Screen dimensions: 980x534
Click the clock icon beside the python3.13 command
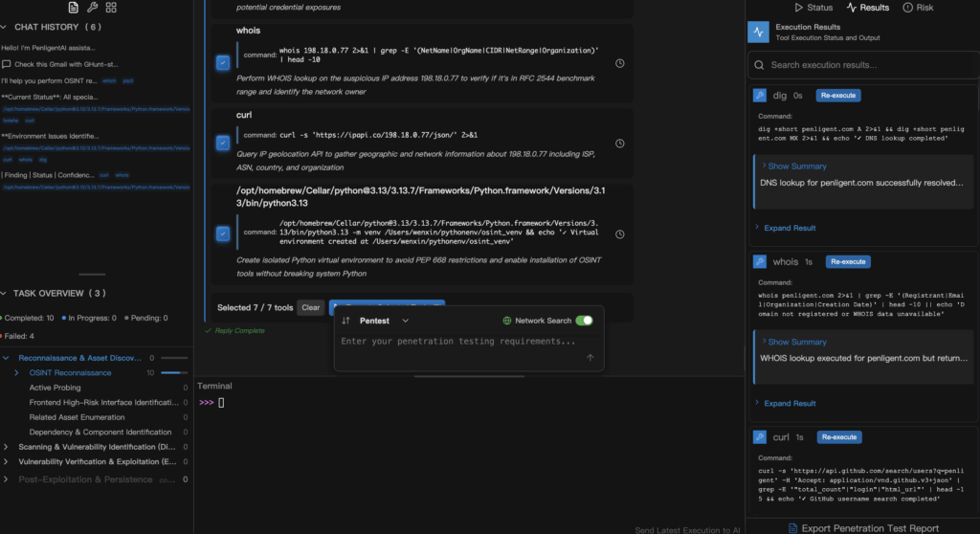click(x=620, y=234)
